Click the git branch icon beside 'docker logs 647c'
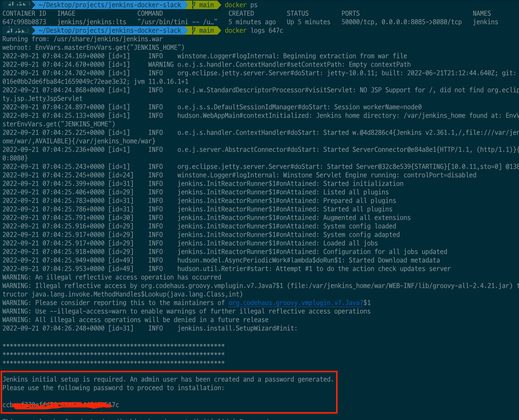The width and height of the screenshot is (519, 420). (x=194, y=30)
